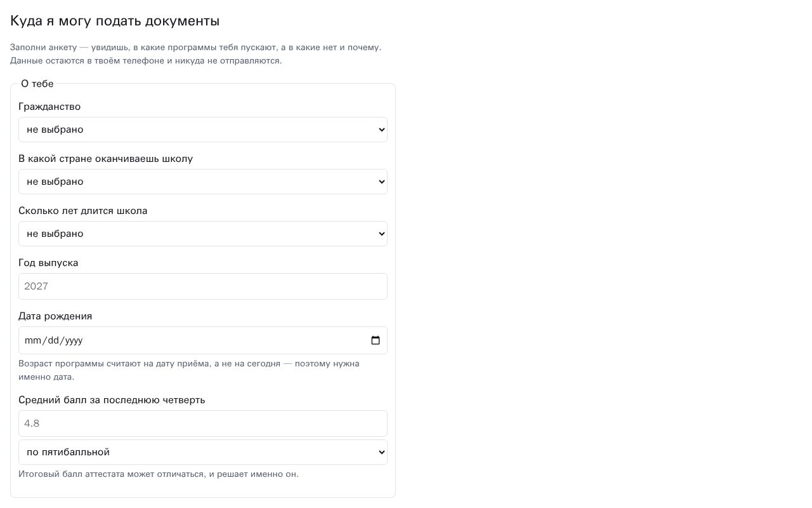Click the Итоговый балл аттестата hint text

pyautogui.click(x=159, y=474)
